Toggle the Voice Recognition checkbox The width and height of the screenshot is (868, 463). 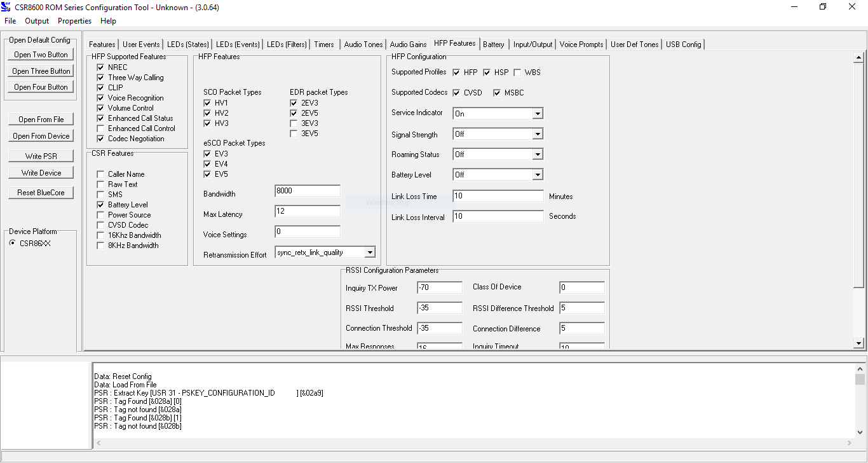[x=100, y=98]
